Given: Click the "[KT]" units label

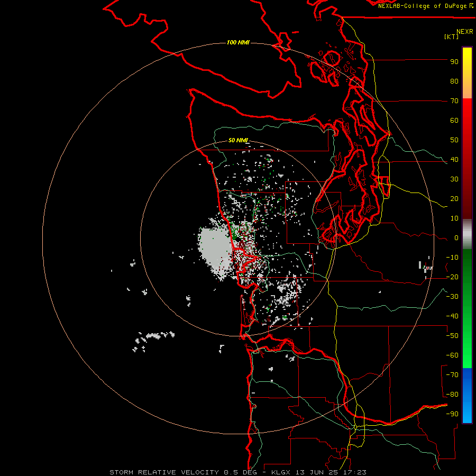Looking at the screenshot, I should pos(452,36).
